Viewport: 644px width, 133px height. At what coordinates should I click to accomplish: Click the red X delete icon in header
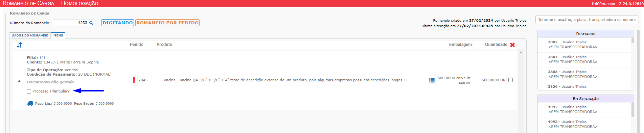click(512, 45)
